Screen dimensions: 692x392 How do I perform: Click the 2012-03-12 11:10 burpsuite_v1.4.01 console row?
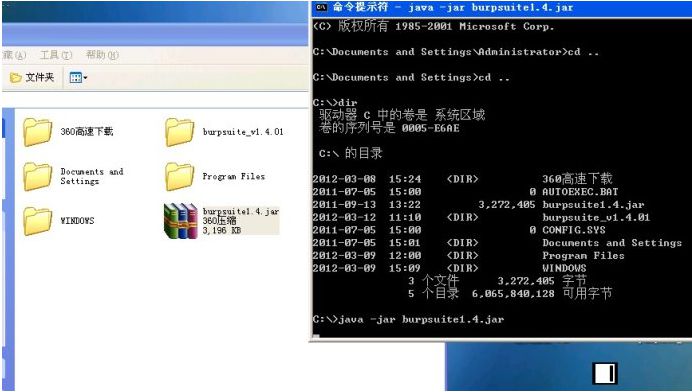click(481, 218)
